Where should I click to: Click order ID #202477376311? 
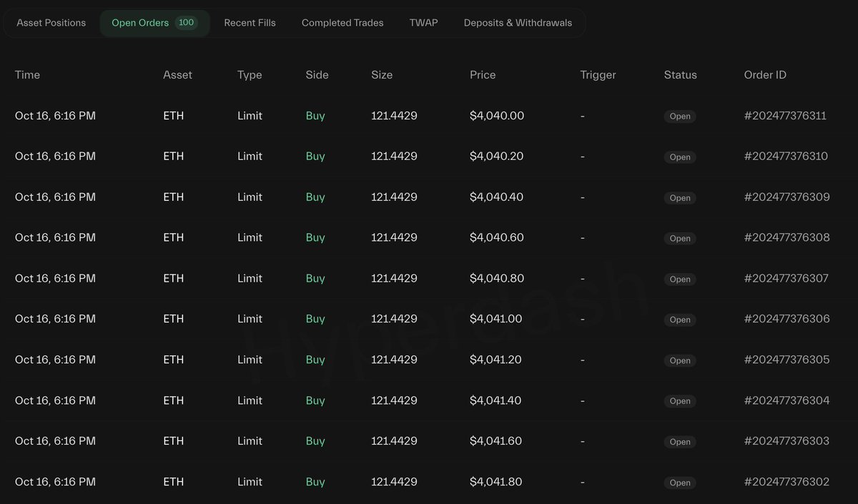pyautogui.click(x=785, y=116)
